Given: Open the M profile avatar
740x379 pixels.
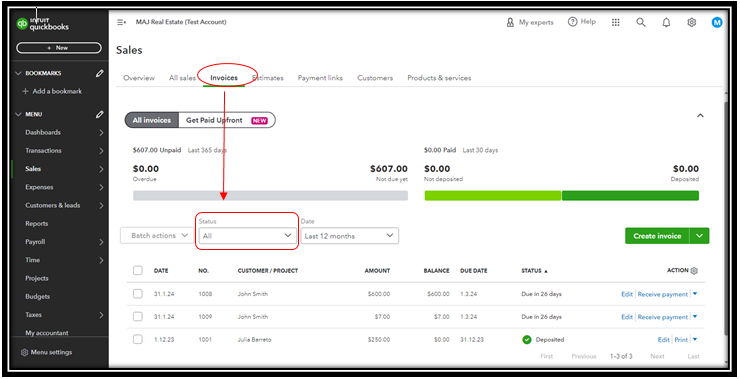Looking at the screenshot, I should click(x=716, y=22).
